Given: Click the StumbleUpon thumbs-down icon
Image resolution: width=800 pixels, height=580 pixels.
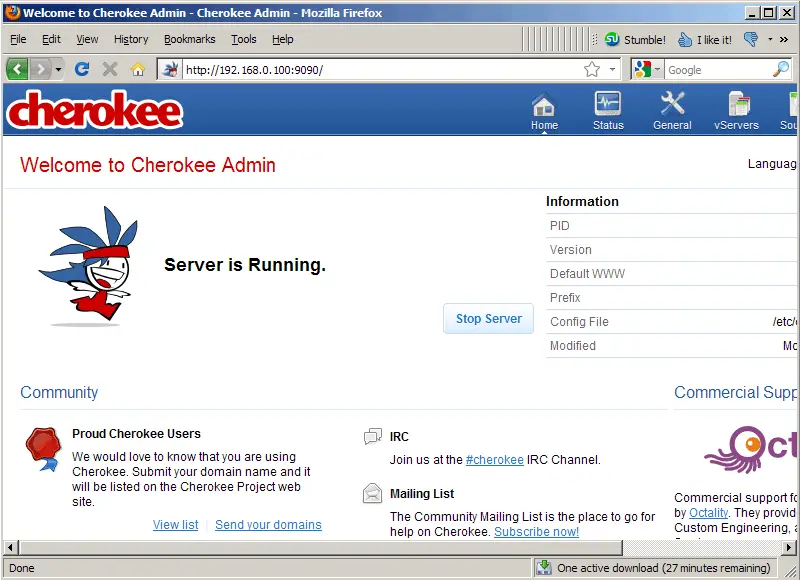Looking at the screenshot, I should 751,39.
